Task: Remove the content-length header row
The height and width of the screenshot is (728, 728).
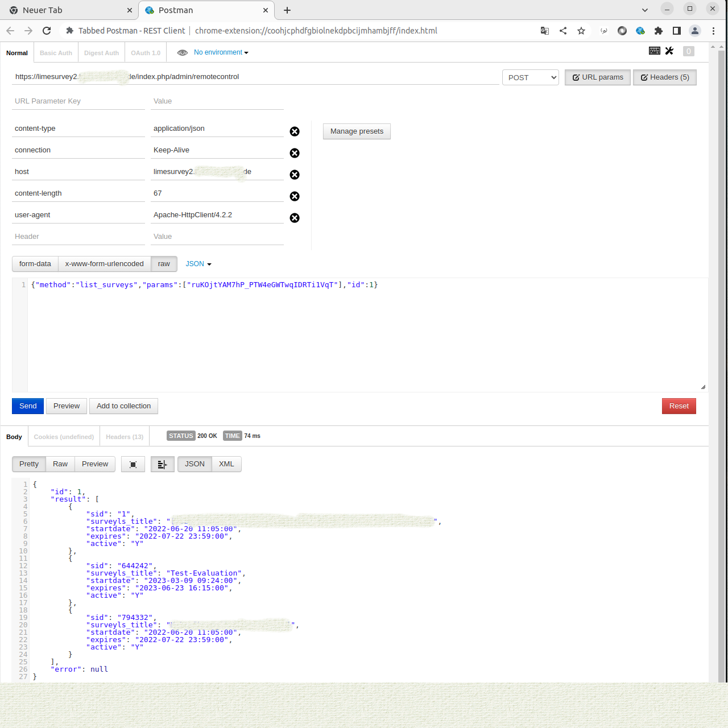Action: [x=295, y=196]
